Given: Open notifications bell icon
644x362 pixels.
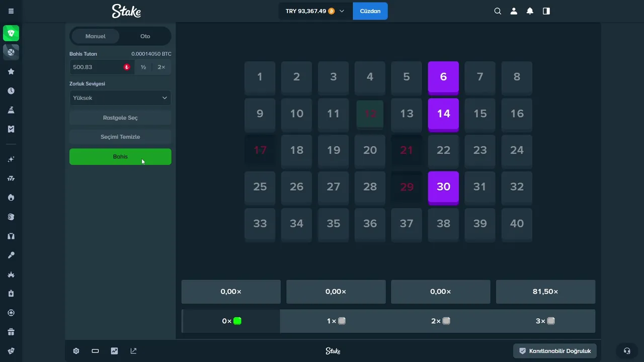Looking at the screenshot, I should coord(530,11).
